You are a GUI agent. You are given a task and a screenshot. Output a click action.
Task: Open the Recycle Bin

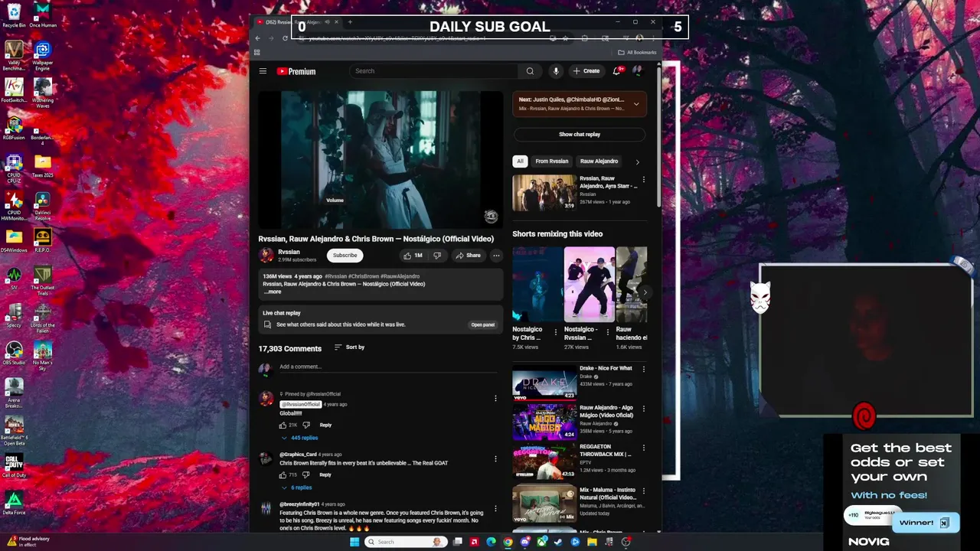(x=14, y=15)
